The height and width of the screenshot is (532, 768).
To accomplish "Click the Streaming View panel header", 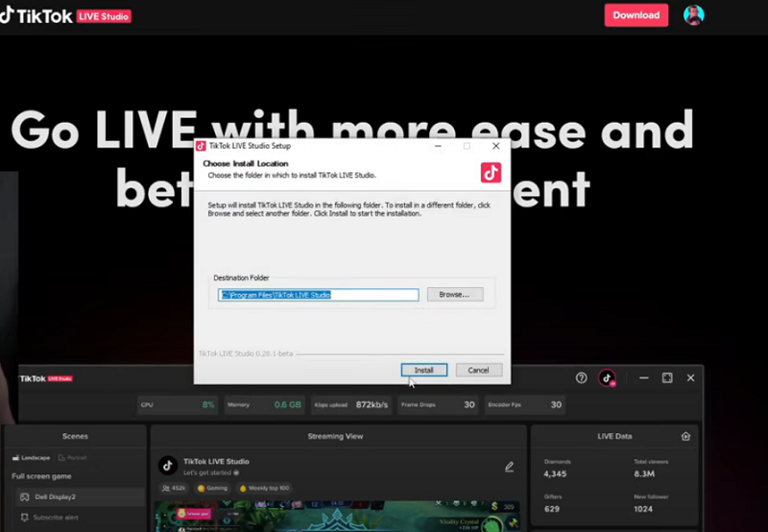I will tap(335, 436).
